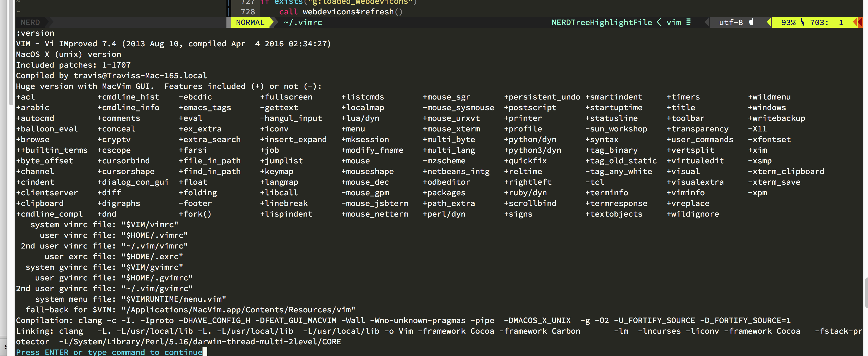Screen dimensions: 868x356
Task: Click the ~/.vimrc filename in statusline
Action: click(303, 23)
